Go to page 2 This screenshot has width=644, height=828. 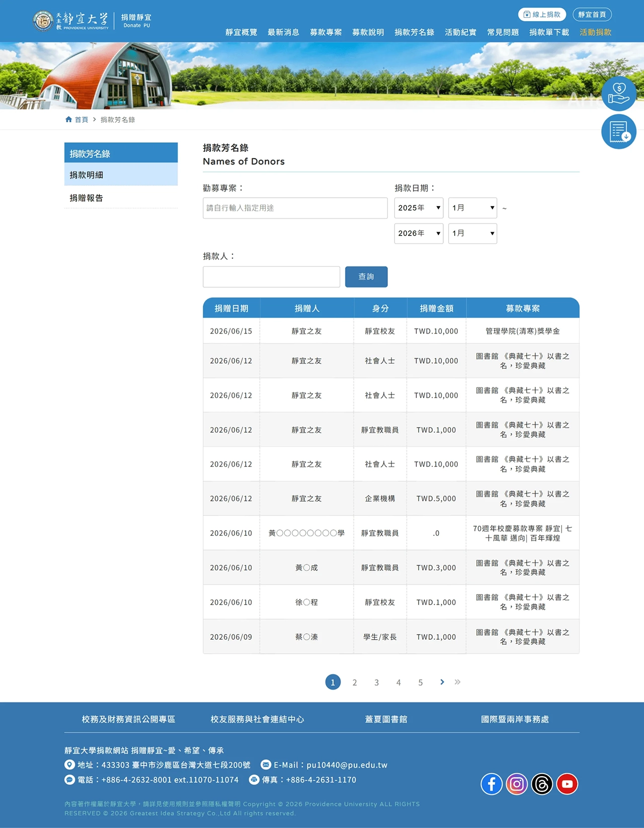355,682
